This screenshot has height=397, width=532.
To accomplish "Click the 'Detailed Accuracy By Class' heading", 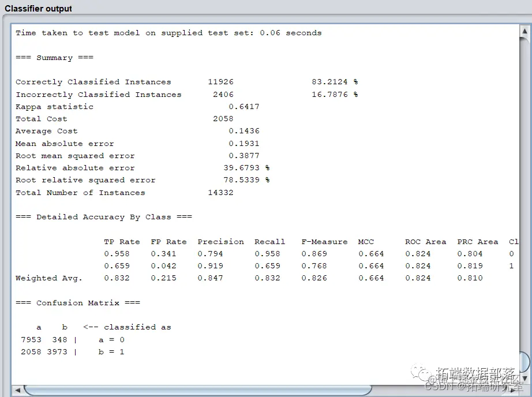I will click(x=104, y=217).
